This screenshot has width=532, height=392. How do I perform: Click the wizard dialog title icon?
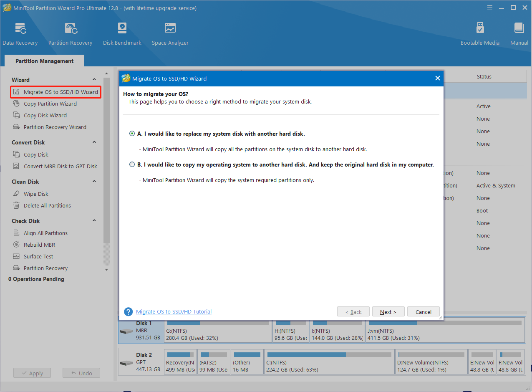click(126, 78)
